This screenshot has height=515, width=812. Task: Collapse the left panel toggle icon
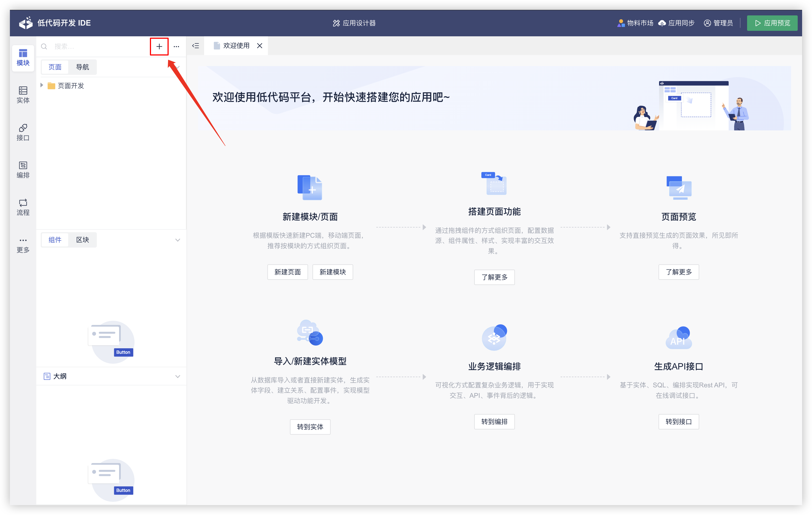tap(196, 46)
